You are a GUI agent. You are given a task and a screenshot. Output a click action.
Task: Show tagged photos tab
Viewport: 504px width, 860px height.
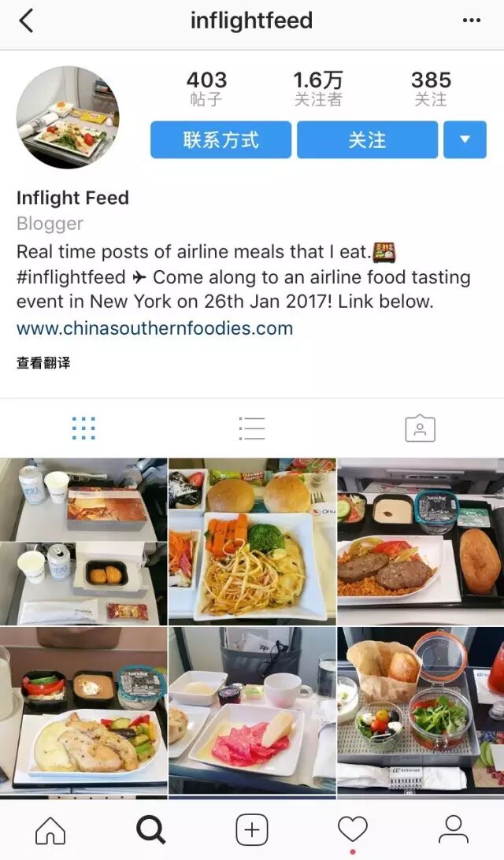[x=420, y=428]
